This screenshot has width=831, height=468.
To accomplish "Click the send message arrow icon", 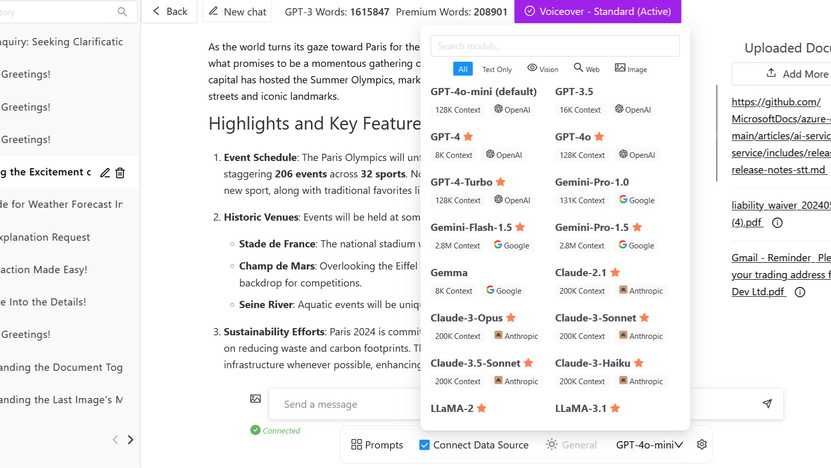I will [767, 404].
